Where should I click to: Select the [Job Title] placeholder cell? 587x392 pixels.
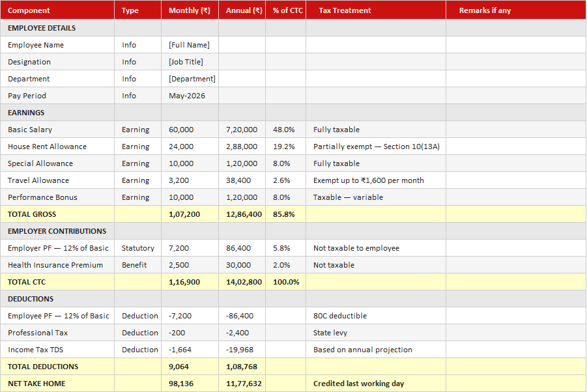click(x=190, y=62)
